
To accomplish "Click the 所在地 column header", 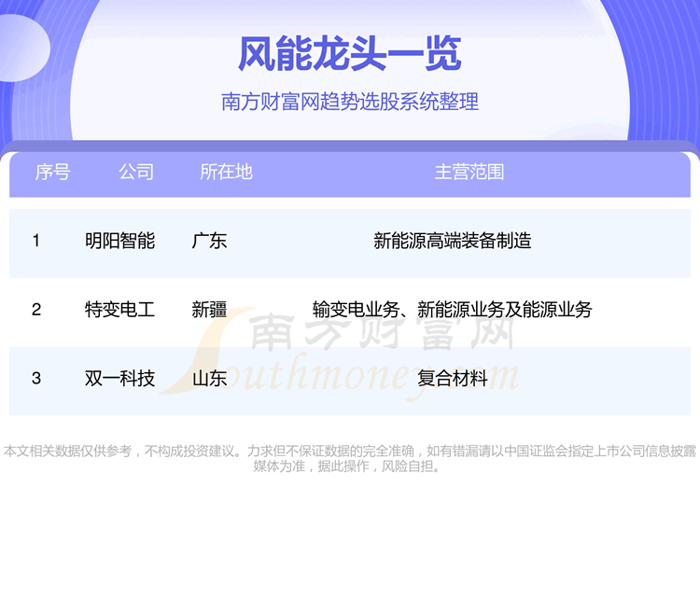I will click(227, 172).
